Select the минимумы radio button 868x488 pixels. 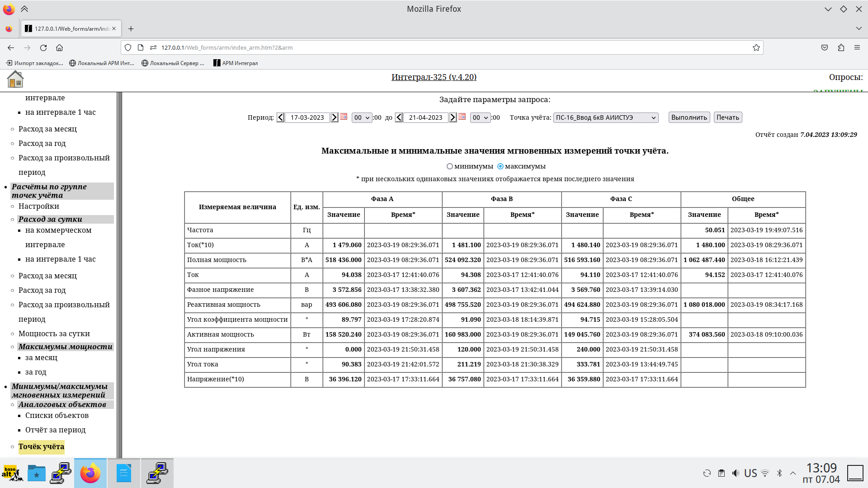coord(450,166)
